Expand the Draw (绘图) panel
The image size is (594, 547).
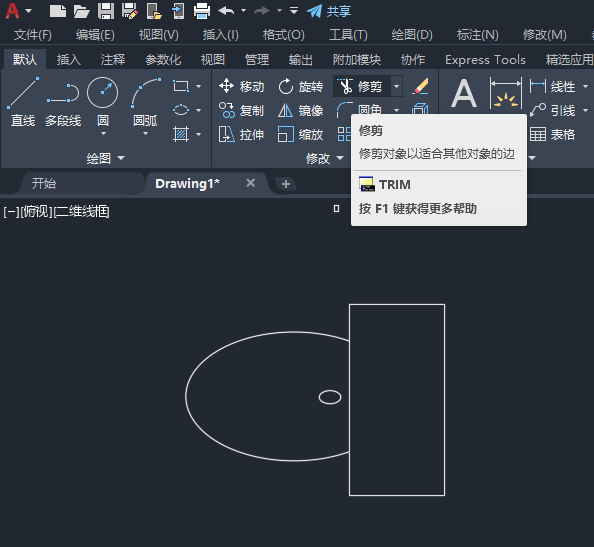click(x=105, y=158)
